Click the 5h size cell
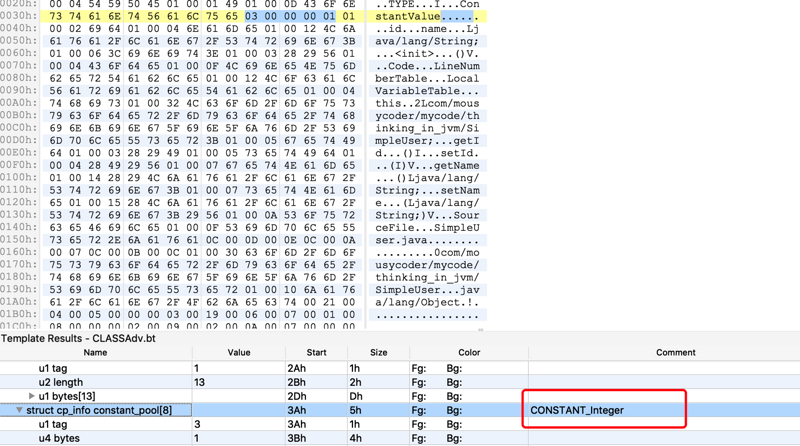Viewport: 800px width, 446px height. [x=355, y=410]
